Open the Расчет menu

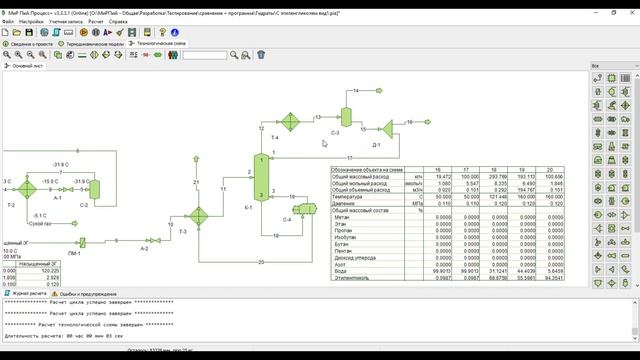point(96,22)
